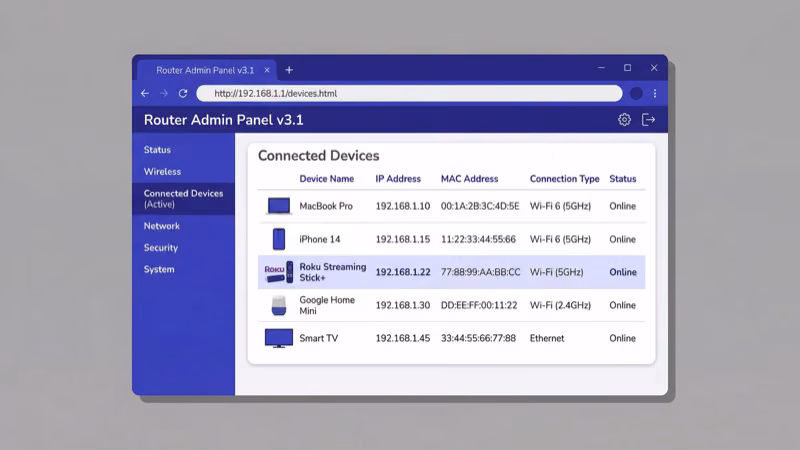This screenshot has width=800, height=450.
Task: Click IP address 192.168.1.15
Action: pos(403,239)
